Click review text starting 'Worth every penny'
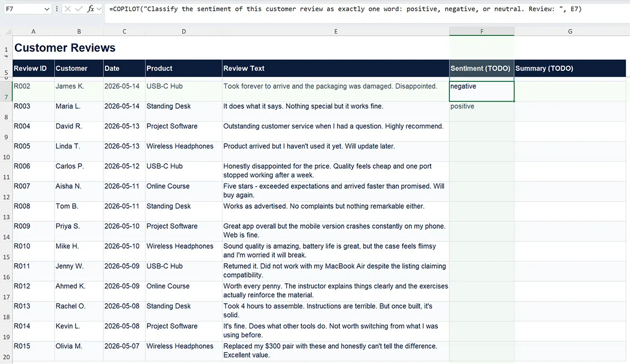This screenshot has width=630, height=364. 336,291
